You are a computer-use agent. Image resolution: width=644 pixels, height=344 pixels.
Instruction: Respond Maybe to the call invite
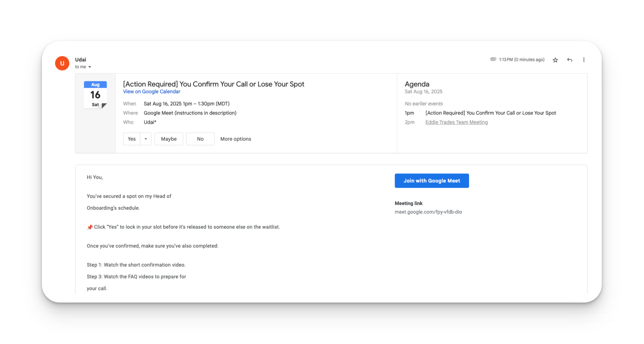tap(169, 139)
